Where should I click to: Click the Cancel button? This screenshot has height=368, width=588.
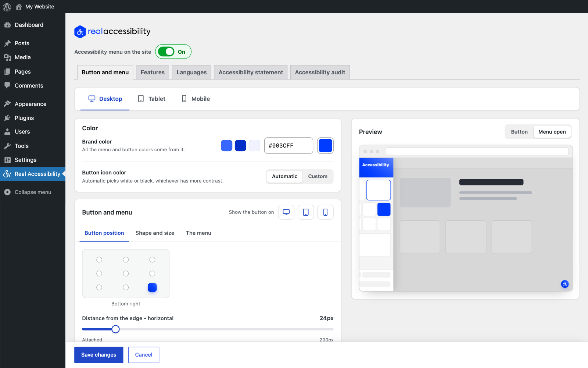[x=144, y=355]
